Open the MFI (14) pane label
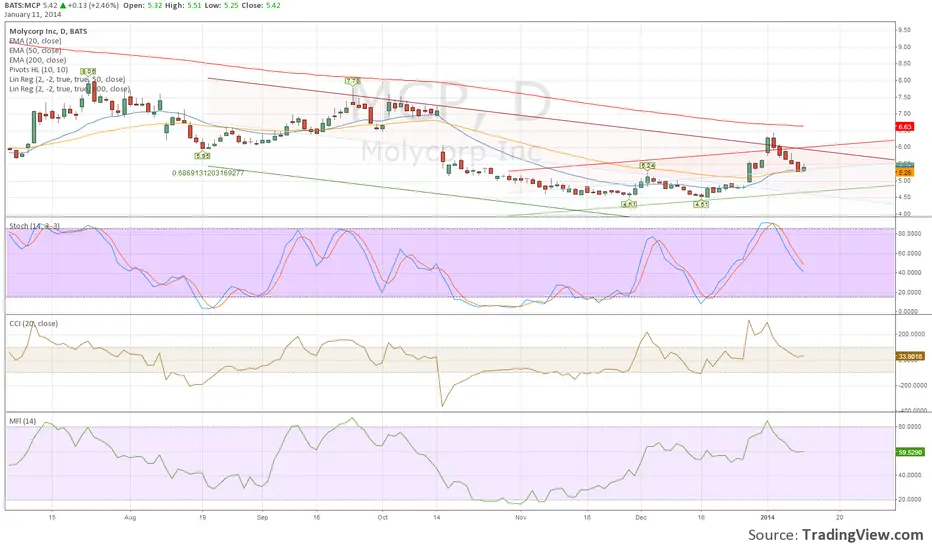 click(23, 421)
